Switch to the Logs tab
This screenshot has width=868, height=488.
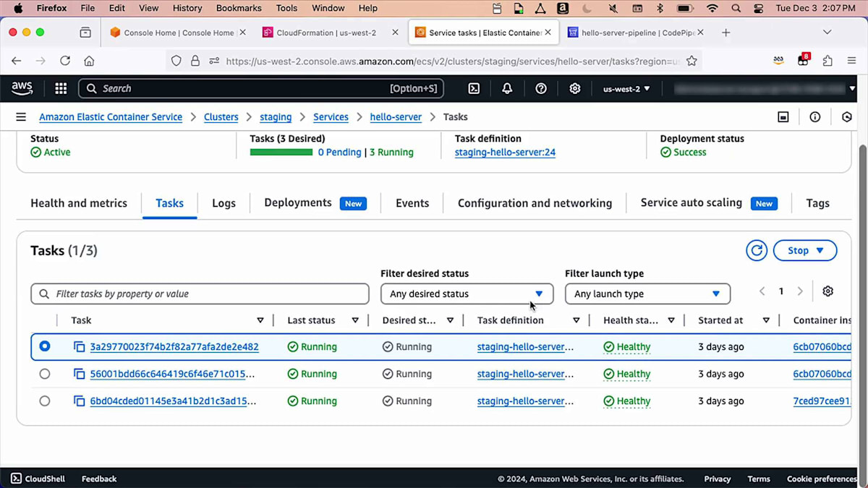coord(224,203)
